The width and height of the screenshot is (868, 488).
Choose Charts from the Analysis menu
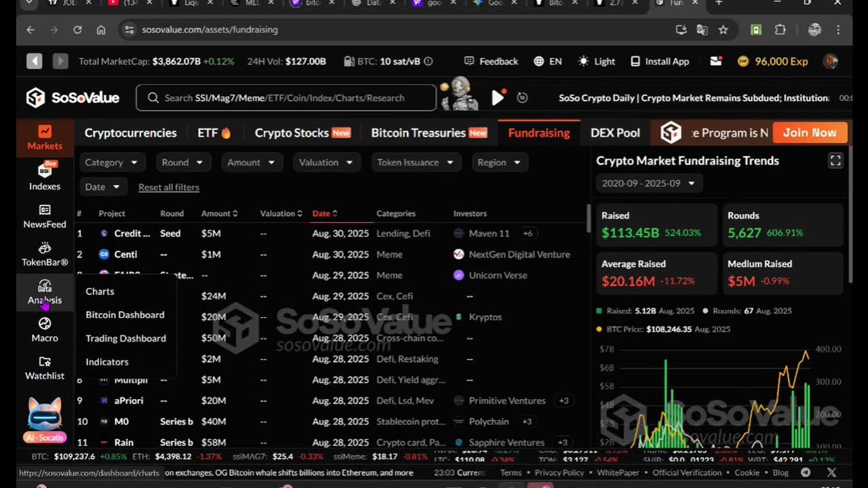(100, 291)
